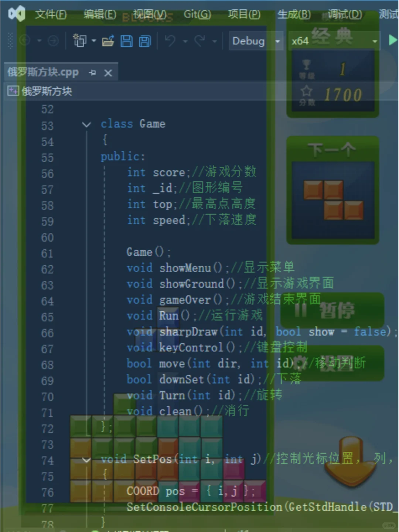Click the 'COORD pos' statement
This screenshot has height=532, width=399.
pos(191,491)
